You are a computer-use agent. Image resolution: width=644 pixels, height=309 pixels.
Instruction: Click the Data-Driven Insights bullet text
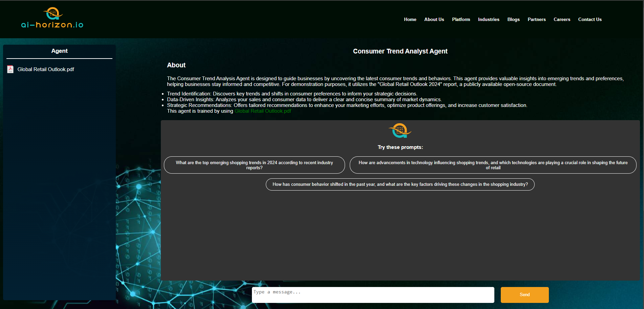(304, 100)
